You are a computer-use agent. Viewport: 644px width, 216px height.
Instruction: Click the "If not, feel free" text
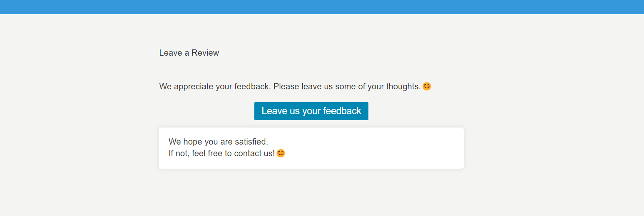(196, 153)
